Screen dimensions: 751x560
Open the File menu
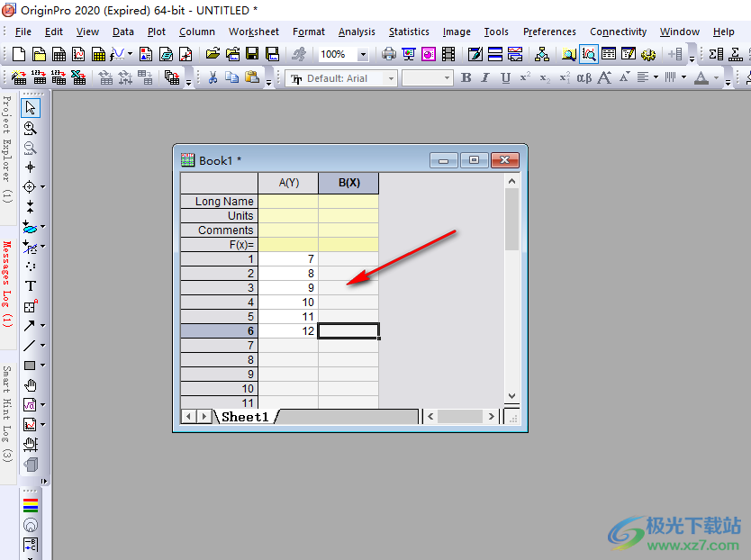[x=23, y=32]
